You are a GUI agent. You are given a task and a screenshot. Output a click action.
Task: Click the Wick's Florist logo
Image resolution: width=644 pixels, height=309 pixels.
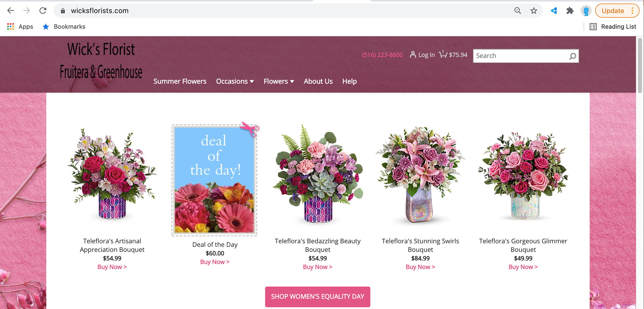(101, 61)
